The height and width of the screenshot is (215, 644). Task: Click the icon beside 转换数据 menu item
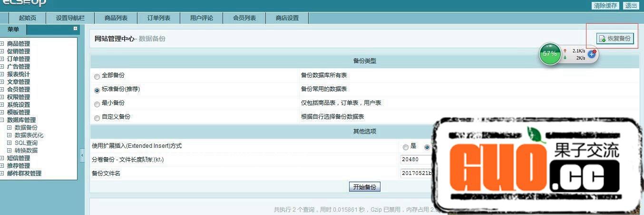pyautogui.click(x=9, y=151)
